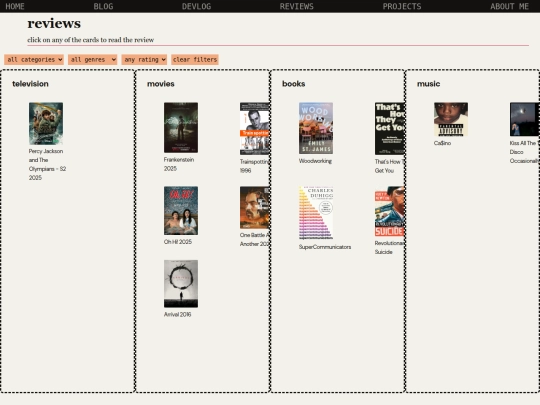
Task: Click the television column heading
Action: click(30, 84)
